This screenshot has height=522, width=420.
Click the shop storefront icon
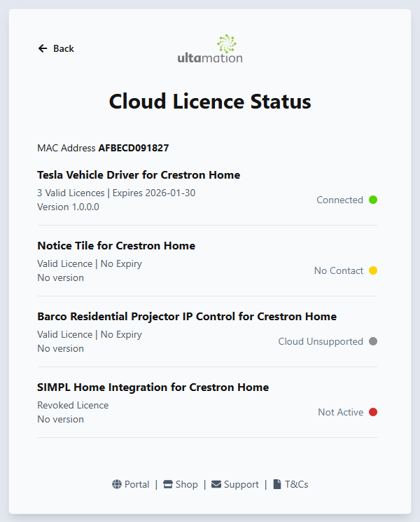[x=168, y=484]
